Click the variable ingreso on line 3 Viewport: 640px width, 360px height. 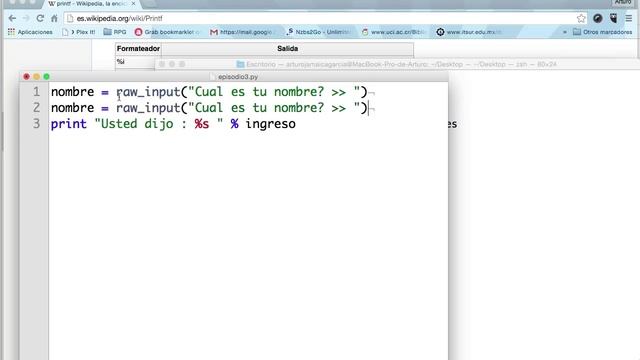click(270, 124)
